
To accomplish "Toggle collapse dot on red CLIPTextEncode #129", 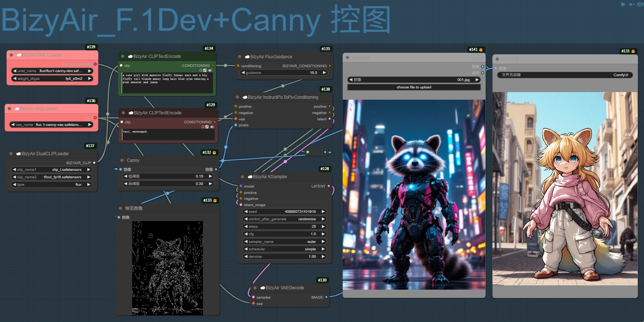I will point(123,113).
